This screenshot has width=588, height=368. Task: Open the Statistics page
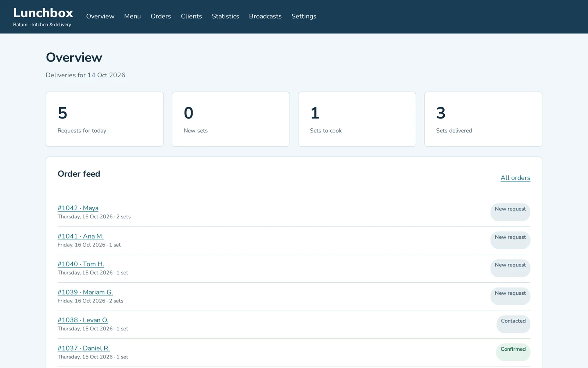coord(225,16)
